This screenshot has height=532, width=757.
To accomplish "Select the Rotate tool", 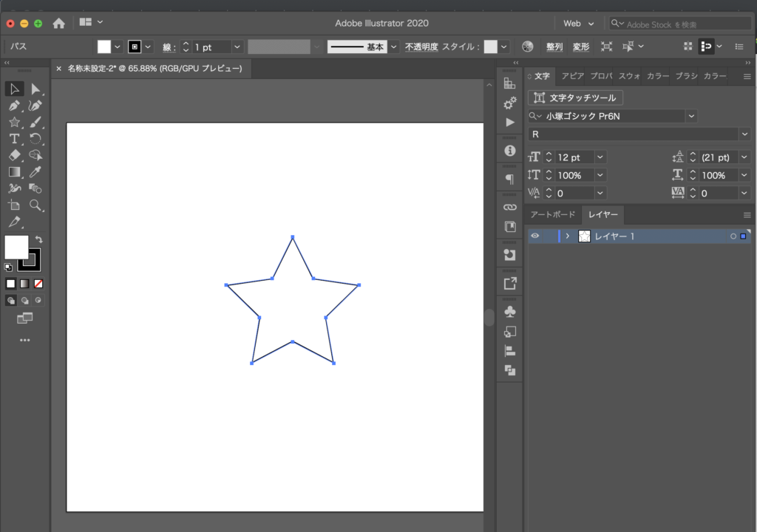I will coord(35,138).
